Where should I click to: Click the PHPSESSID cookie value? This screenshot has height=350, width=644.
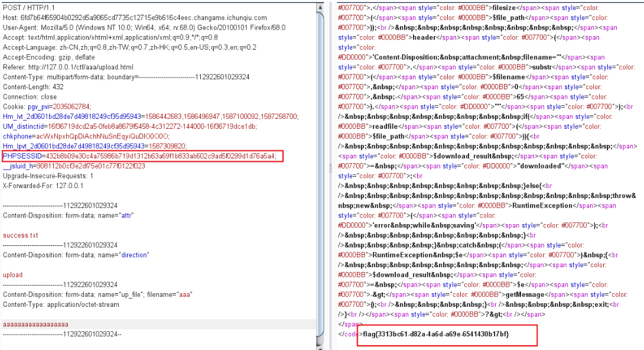[160, 156]
